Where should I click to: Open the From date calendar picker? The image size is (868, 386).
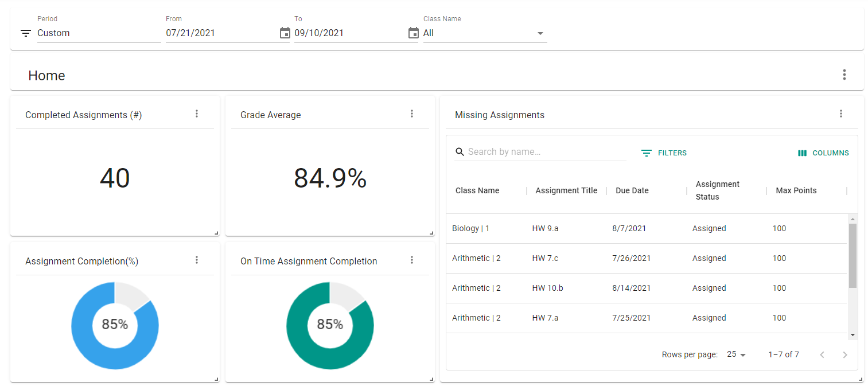(x=285, y=33)
